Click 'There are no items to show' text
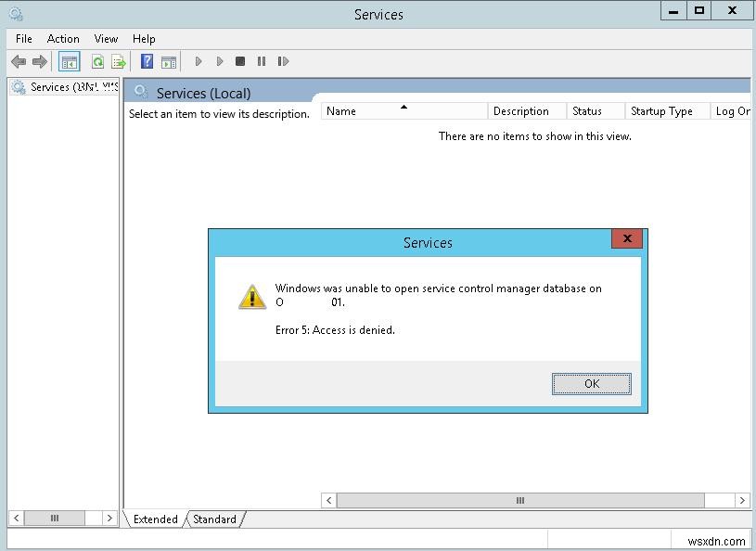This screenshot has height=551, width=756. [534, 136]
